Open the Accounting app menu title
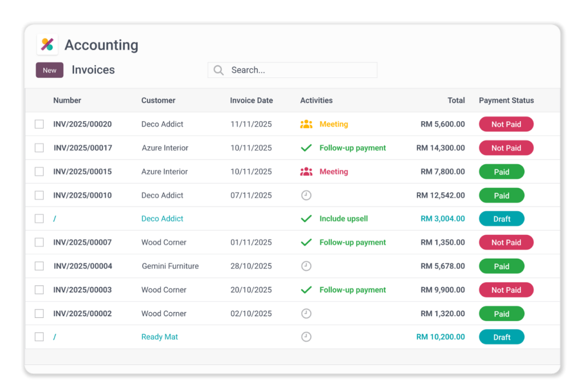588x392 pixels. (x=101, y=45)
